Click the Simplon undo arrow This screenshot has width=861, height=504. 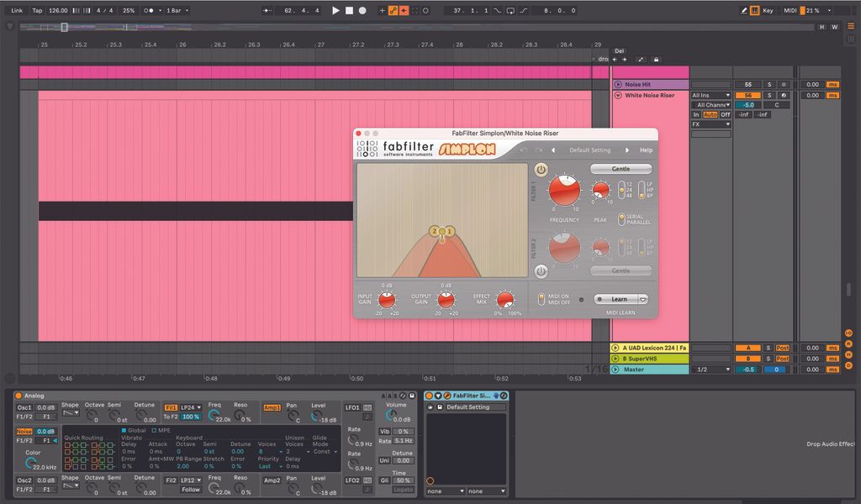click(524, 150)
